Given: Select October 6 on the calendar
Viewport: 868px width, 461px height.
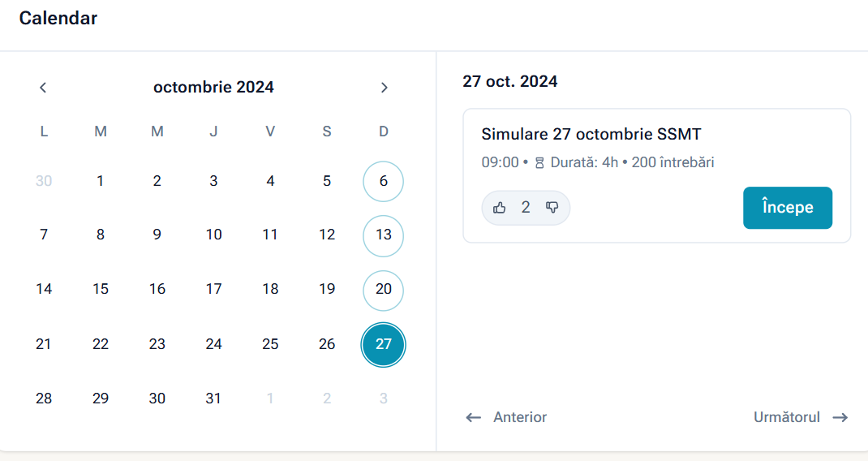Looking at the screenshot, I should point(384,181).
